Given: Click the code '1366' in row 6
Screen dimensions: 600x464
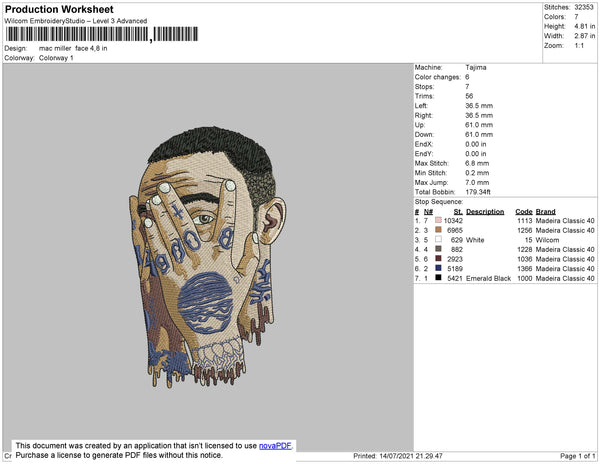Looking at the screenshot, I should coord(525,269).
